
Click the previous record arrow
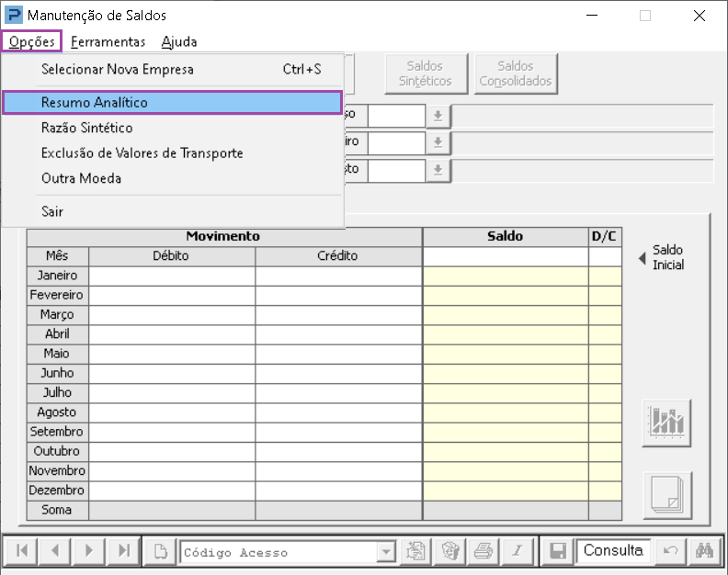(55, 551)
